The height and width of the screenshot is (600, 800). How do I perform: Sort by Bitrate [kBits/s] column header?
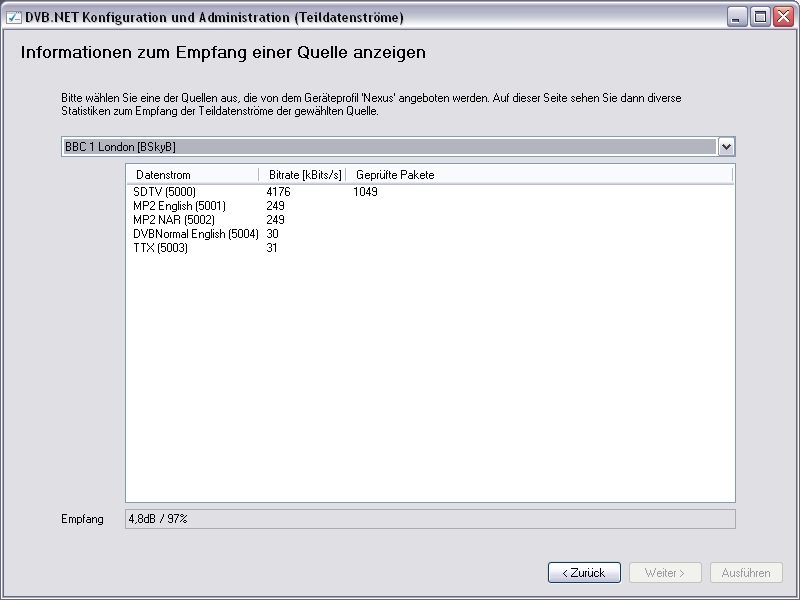[303, 175]
